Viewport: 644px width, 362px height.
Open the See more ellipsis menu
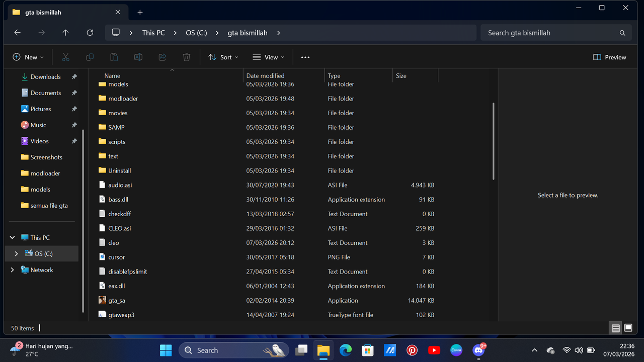(305, 57)
